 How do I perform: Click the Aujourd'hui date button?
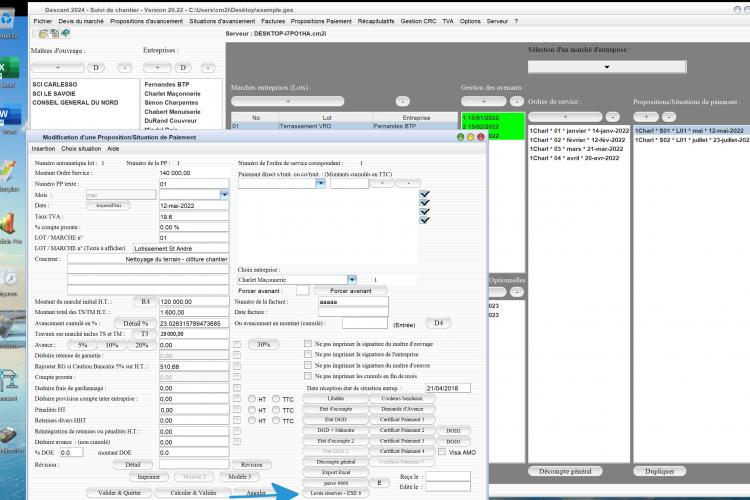tap(108, 205)
